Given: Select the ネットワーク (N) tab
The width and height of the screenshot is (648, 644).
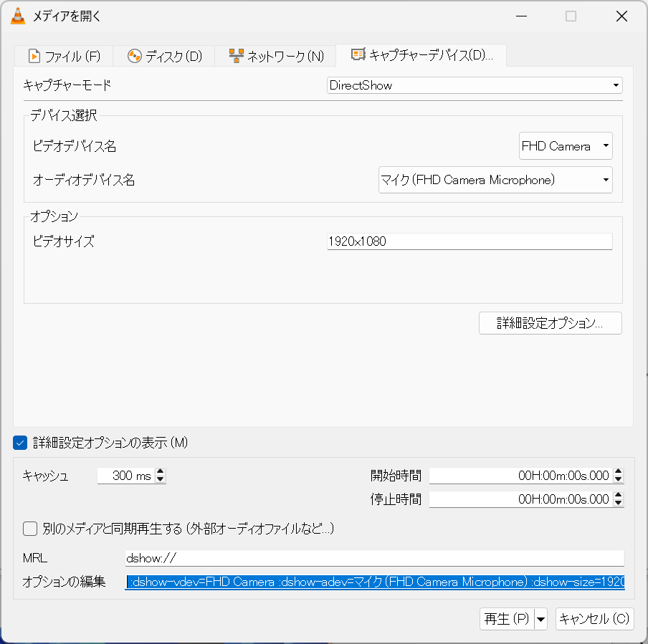Looking at the screenshot, I should click(276, 56).
